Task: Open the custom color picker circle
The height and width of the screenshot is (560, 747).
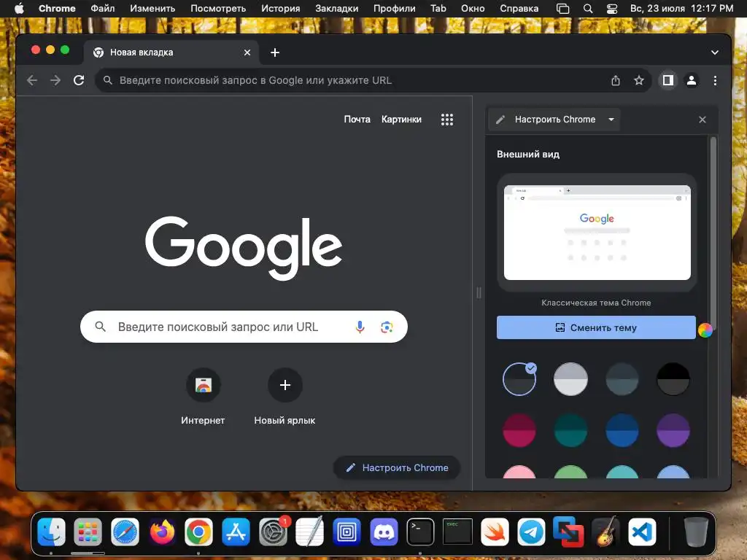Action: pos(705,330)
